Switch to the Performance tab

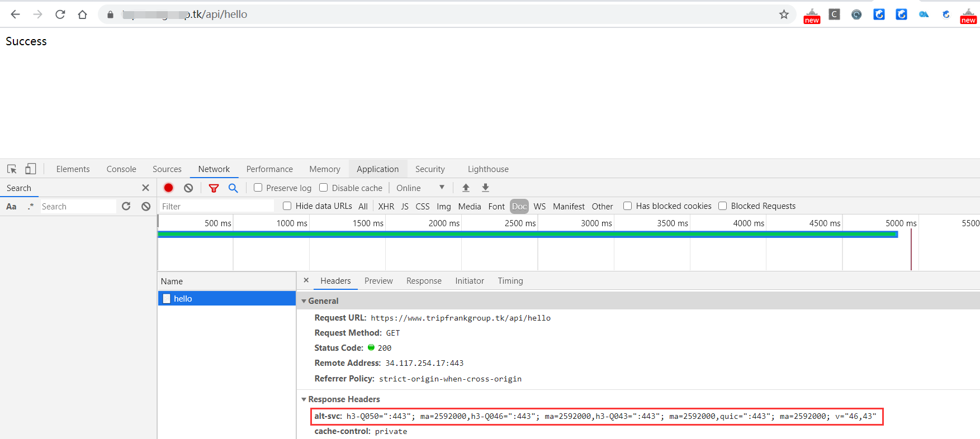pyautogui.click(x=269, y=169)
